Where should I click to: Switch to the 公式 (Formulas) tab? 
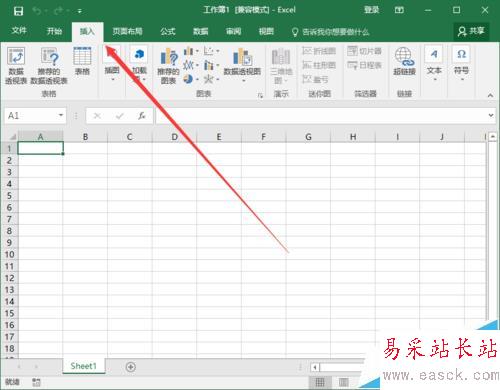[x=168, y=31]
